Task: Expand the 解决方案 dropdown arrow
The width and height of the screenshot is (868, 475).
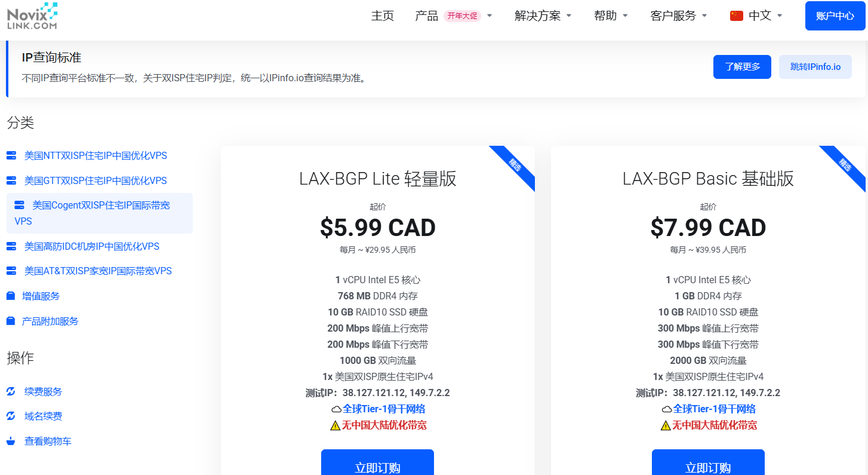Action: [x=569, y=16]
